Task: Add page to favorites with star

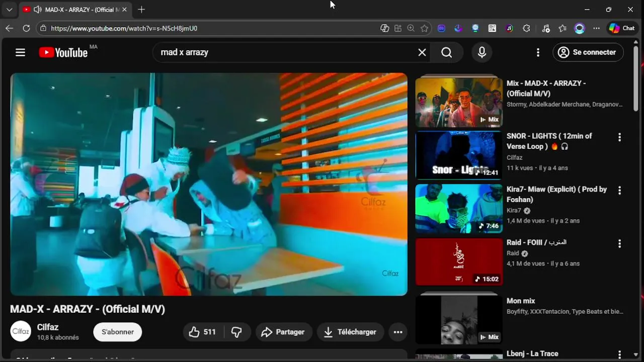Action: click(425, 28)
